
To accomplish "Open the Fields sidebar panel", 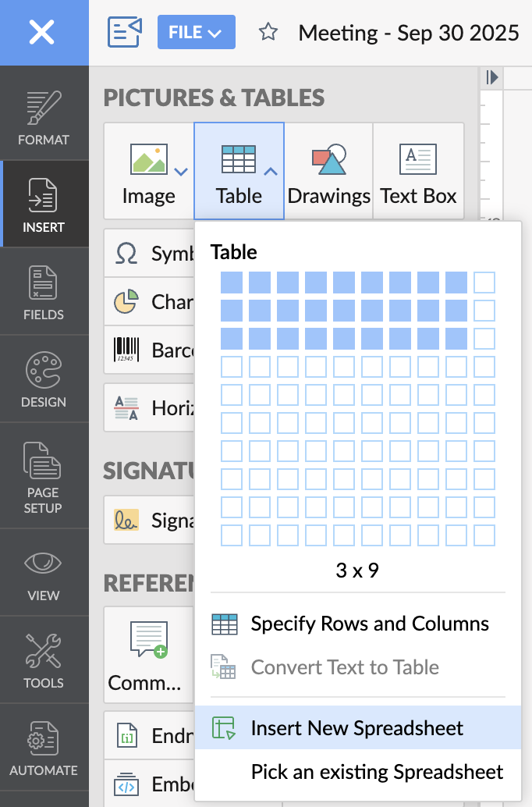I will point(44,293).
